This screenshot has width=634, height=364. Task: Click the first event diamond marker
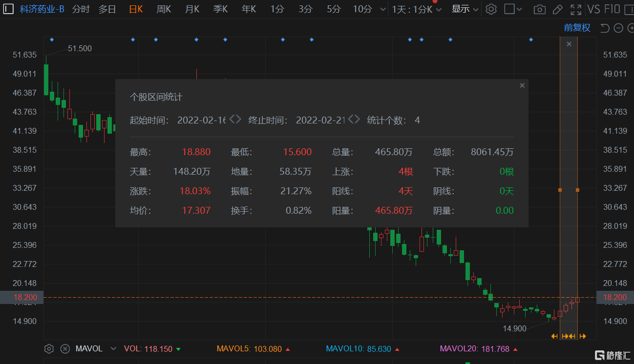click(52, 40)
